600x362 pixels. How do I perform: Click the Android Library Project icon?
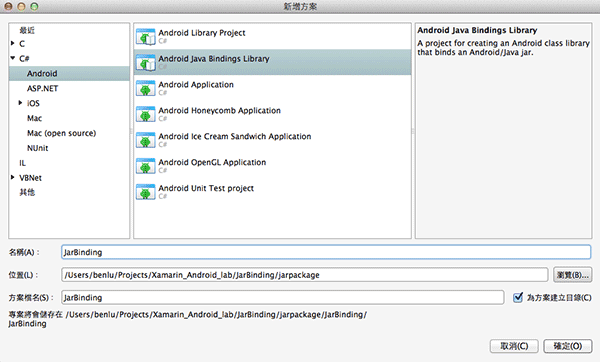145,37
